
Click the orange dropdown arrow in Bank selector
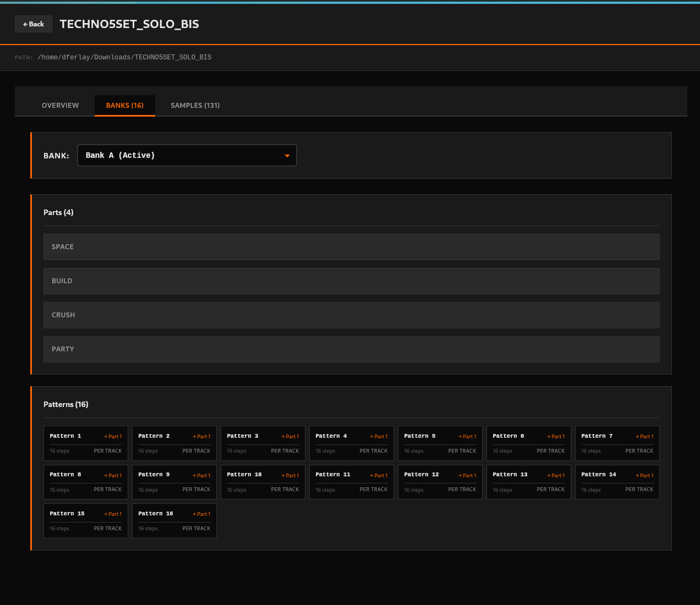tap(287, 156)
